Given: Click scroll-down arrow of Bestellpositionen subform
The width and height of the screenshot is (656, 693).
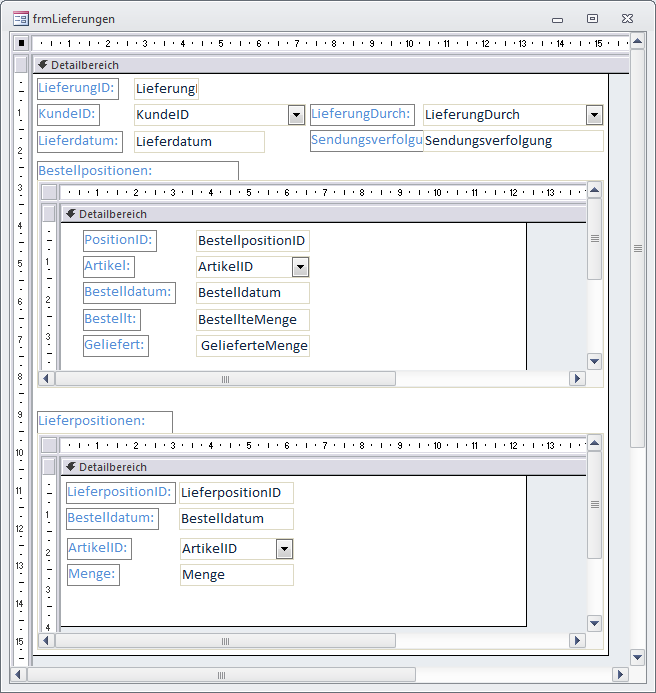Looking at the screenshot, I should [594, 361].
